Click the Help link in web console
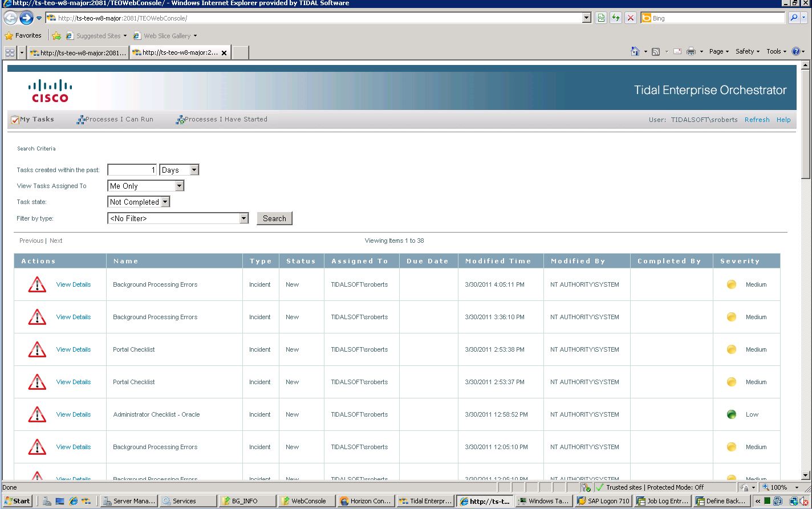Image resolution: width=812 pixels, height=509 pixels. [783, 120]
